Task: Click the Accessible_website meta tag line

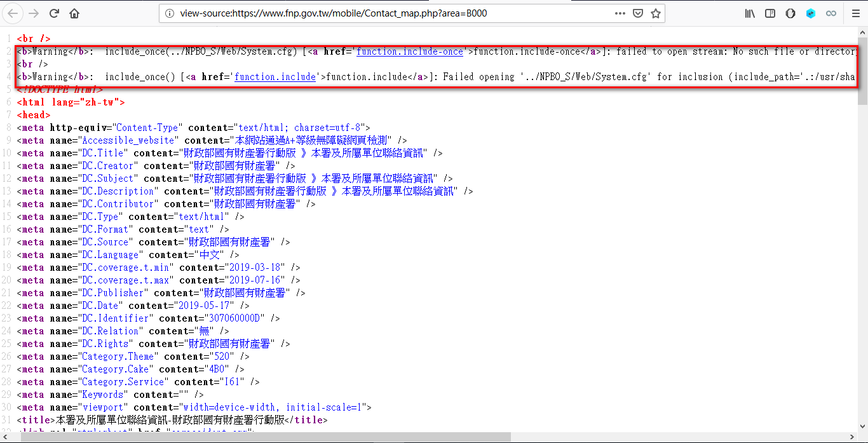Action: [212, 140]
